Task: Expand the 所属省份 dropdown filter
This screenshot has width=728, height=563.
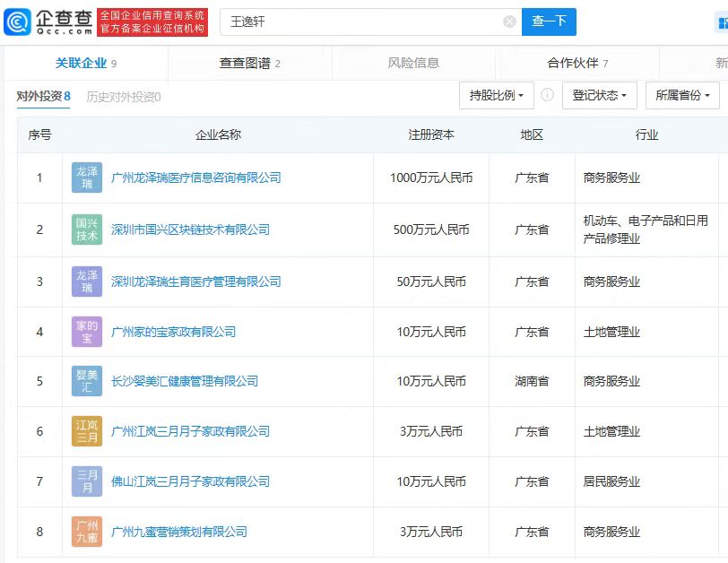Action: (x=682, y=95)
